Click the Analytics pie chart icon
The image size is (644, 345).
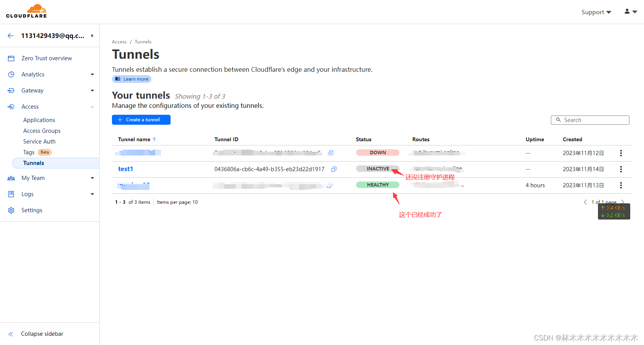point(11,74)
